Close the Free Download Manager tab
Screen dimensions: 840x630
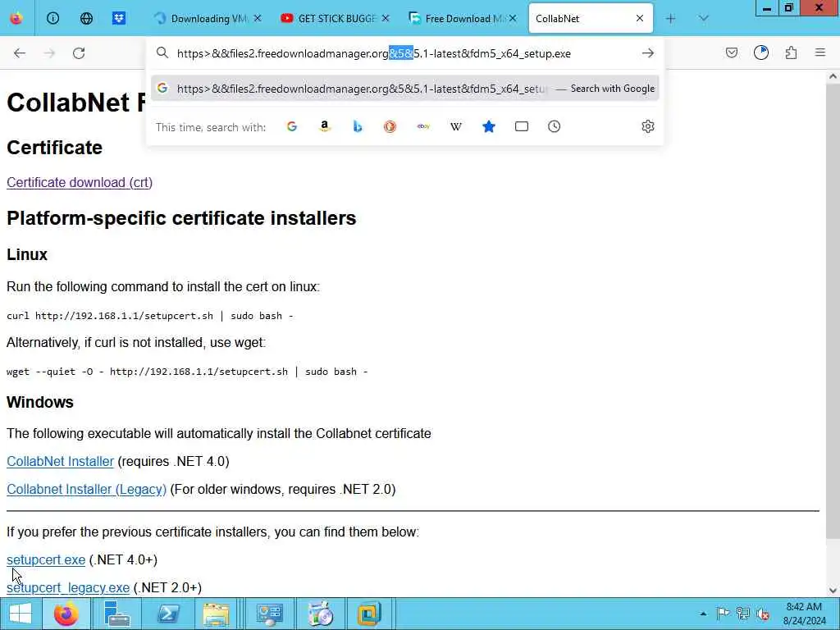click(x=513, y=18)
